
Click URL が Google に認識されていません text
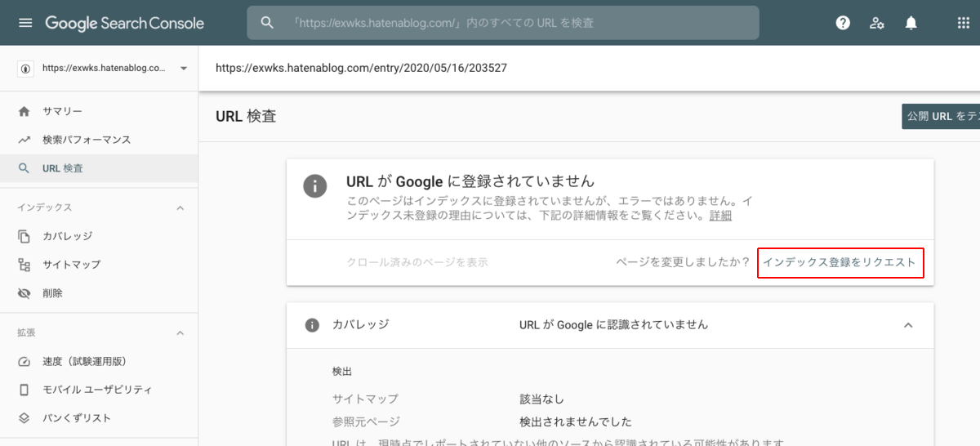(613, 324)
